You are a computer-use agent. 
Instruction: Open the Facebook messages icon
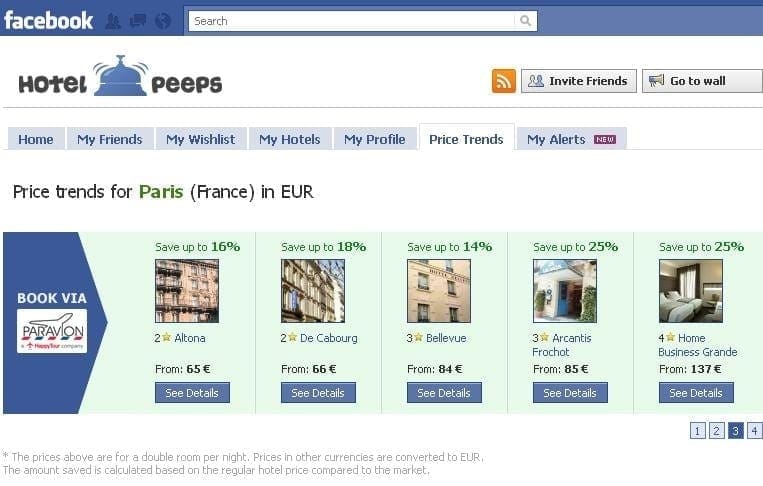pos(137,21)
